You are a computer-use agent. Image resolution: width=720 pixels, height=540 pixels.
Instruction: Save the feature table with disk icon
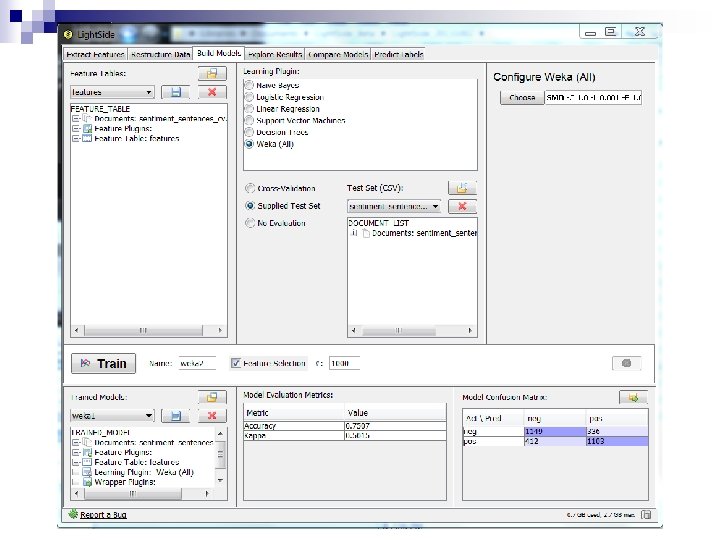coord(175,92)
